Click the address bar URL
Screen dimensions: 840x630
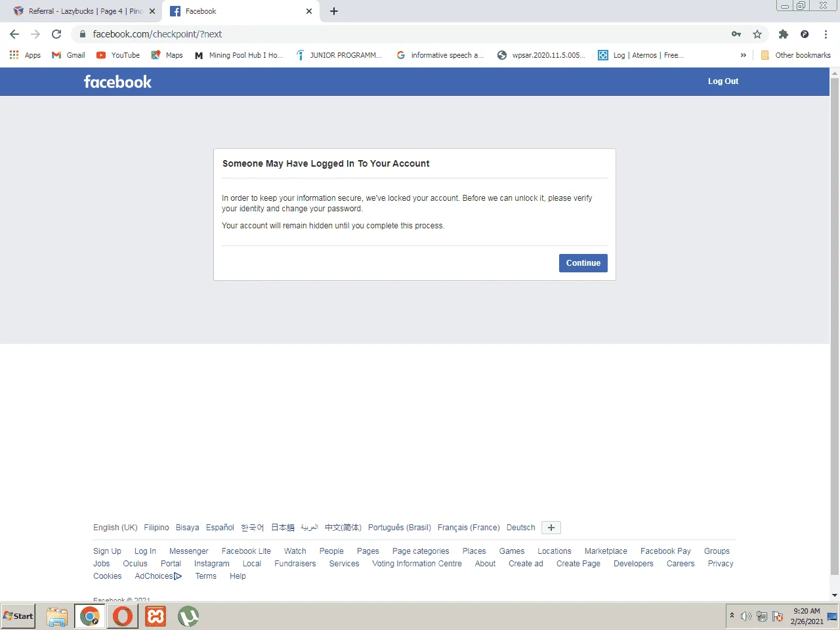point(157,34)
